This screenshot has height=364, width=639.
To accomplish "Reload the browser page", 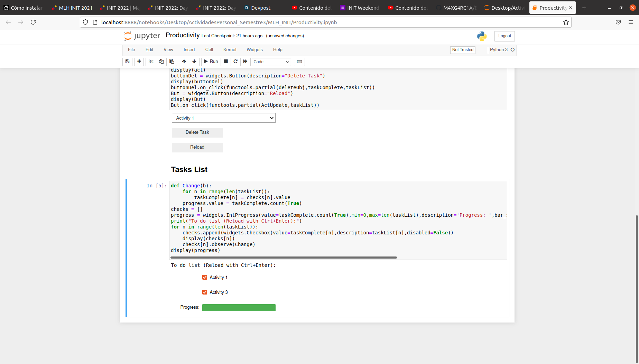I will [x=33, y=22].
